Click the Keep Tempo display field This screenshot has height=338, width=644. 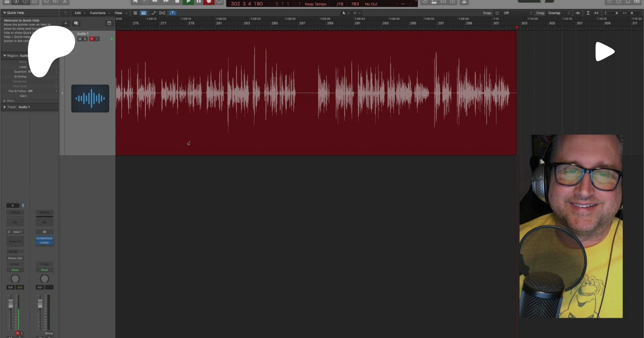[x=315, y=4]
